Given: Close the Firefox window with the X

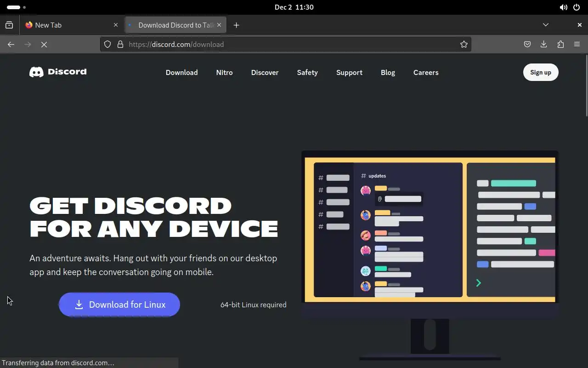Looking at the screenshot, I should tap(579, 25).
